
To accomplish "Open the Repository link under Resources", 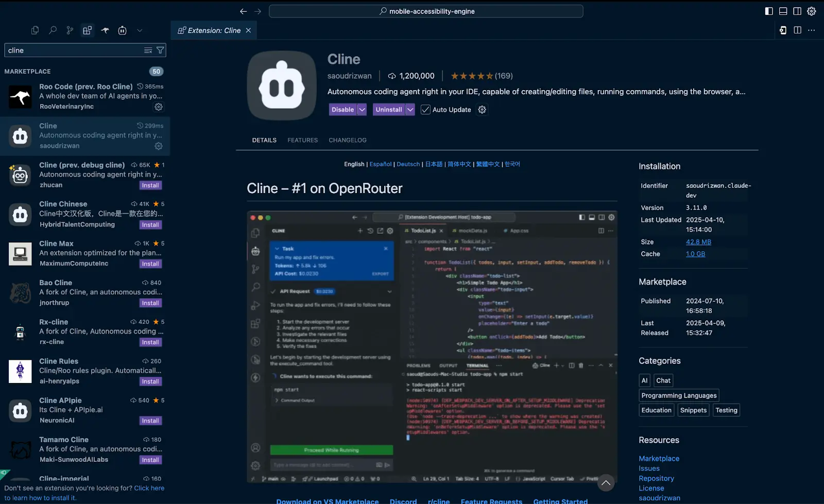I will click(656, 478).
